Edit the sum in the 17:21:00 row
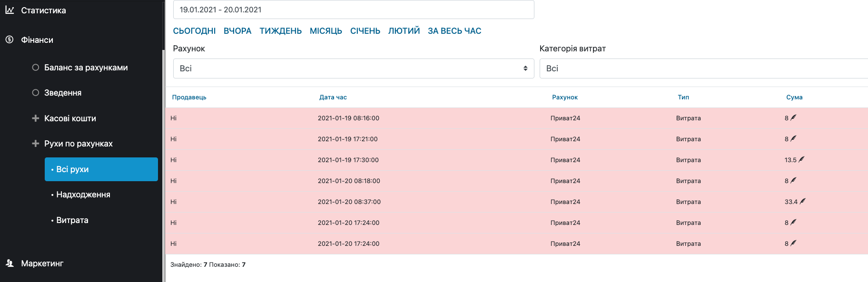The width and height of the screenshot is (868, 282). [793, 138]
